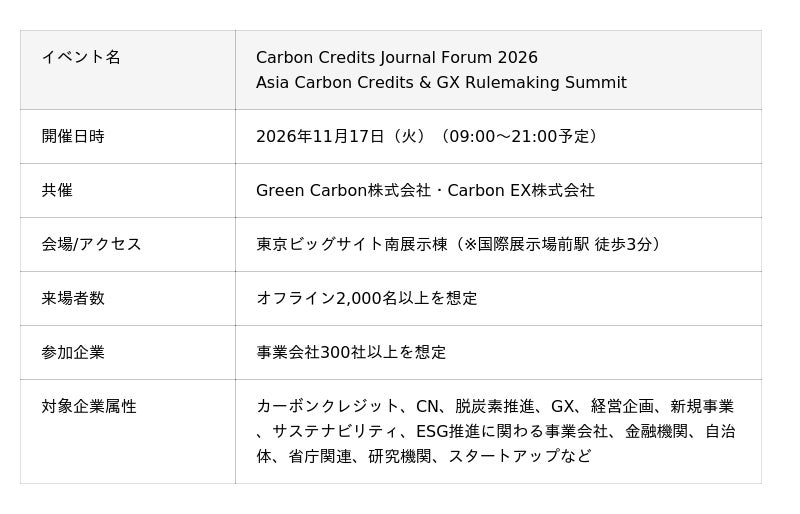Click the 開催日時 label cell
The height and width of the screenshot is (514, 800).
(x=128, y=136)
